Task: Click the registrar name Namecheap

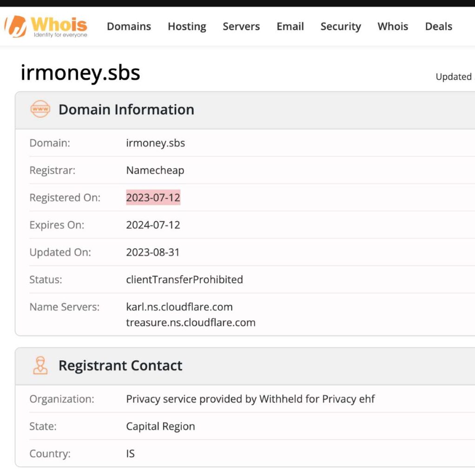Action: tap(155, 170)
